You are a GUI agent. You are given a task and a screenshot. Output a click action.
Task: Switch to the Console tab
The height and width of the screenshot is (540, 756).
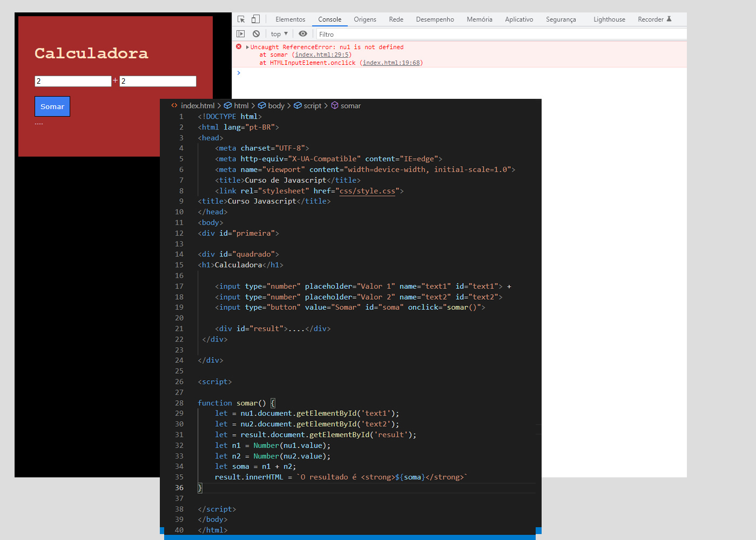click(329, 19)
